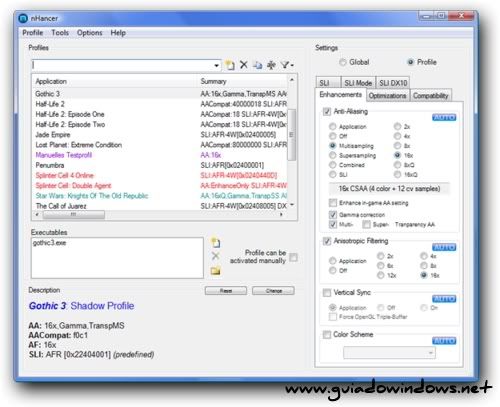
Task: Open the dropdown arrow next to filter icon
Action: 292,65
